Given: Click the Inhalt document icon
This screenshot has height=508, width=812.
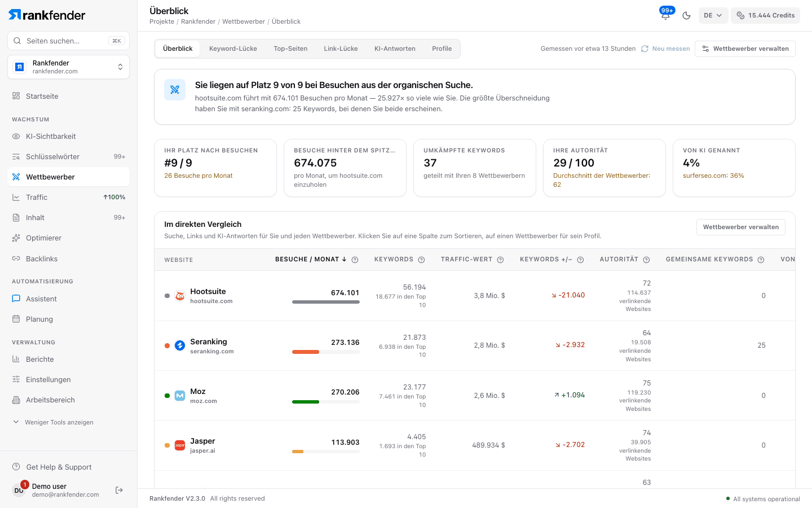Looking at the screenshot, I should click(16, 217).
